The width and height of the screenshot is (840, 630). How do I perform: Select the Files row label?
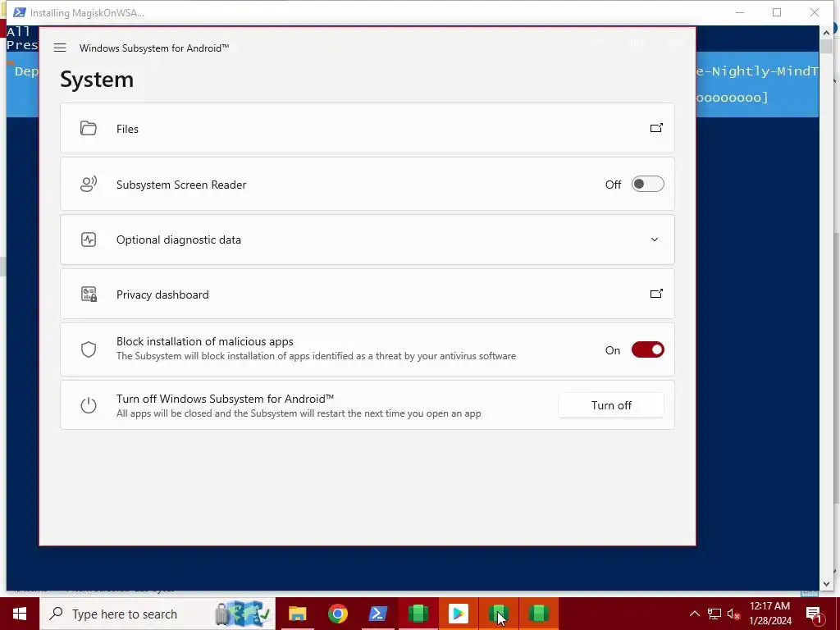(127, 129)
